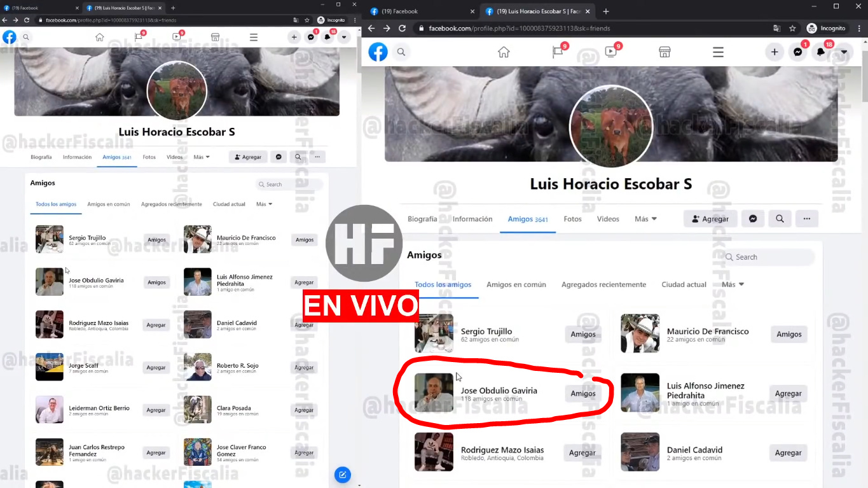Open Chrome kebab menu in left window

pos(355,20)
